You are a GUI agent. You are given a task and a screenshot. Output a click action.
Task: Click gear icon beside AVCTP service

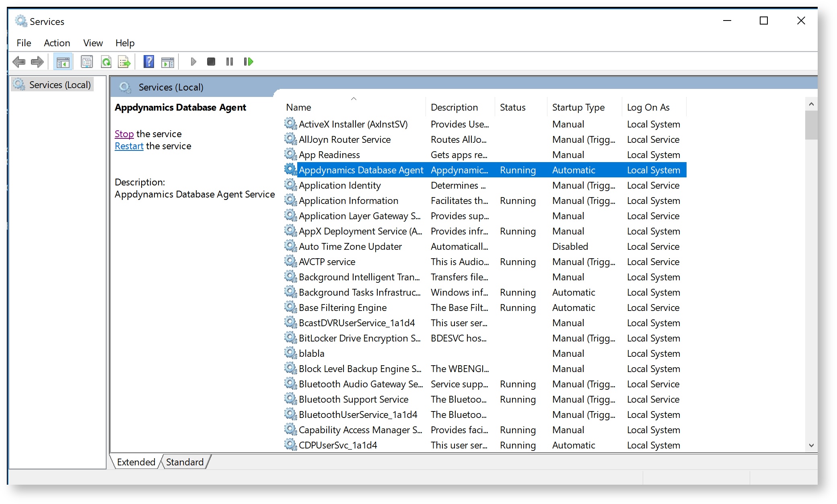(x=290, y=261)
